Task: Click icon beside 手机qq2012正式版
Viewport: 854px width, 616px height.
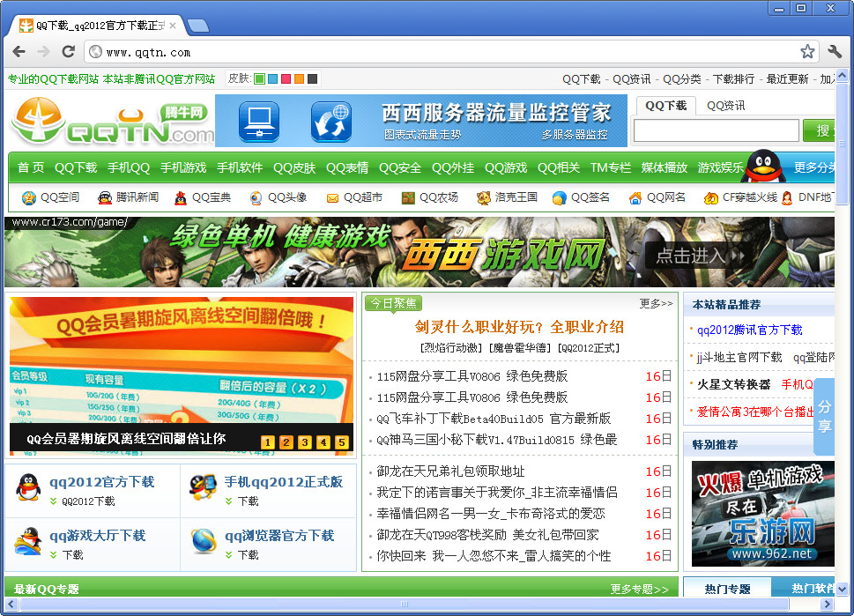Action: [x=203, y=487]
